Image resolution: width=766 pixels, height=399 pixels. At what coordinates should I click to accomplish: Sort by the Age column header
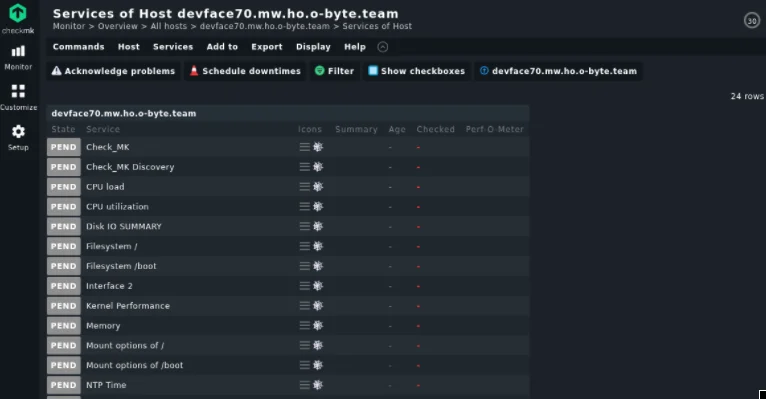point(397,129)
